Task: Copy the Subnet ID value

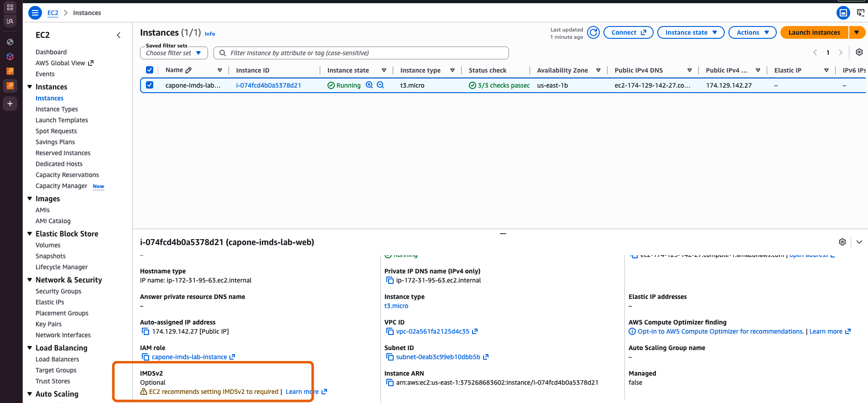Action: (x=390, y=357)
